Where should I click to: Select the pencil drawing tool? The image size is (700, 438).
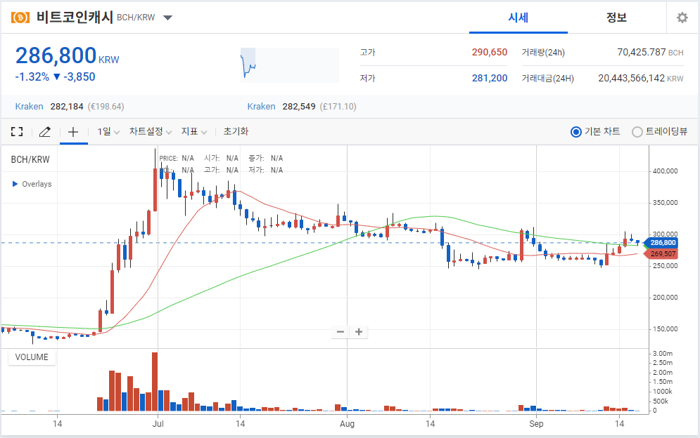(x=45, y=132)
